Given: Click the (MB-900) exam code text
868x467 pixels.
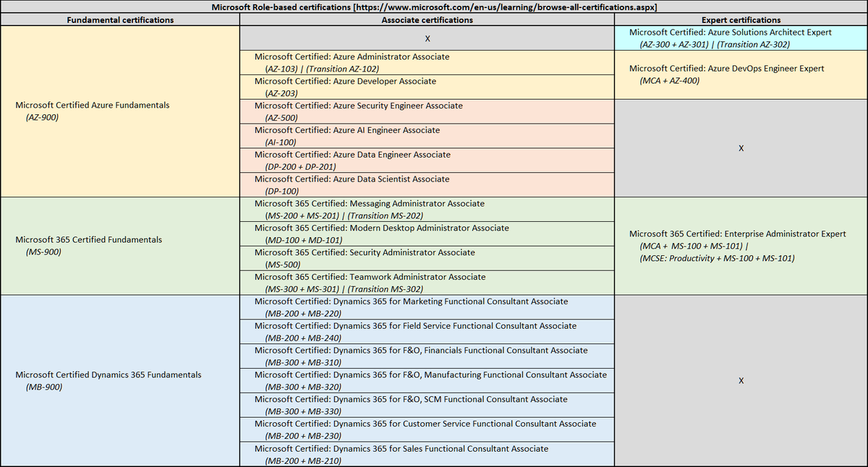Looking at the screenshot, I should click(x=43, y=387).
